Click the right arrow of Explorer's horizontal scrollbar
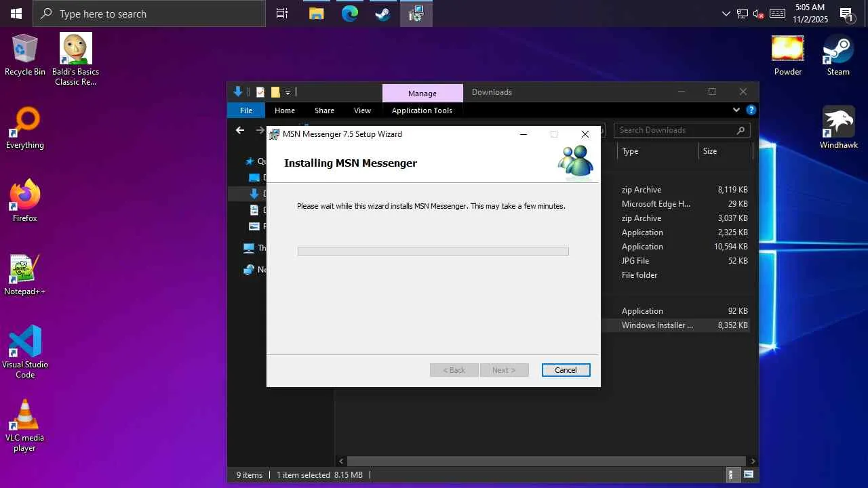Image resolution: width=868 pixels, height=488 pixels. pyautogui.click(x=753, y=462)
